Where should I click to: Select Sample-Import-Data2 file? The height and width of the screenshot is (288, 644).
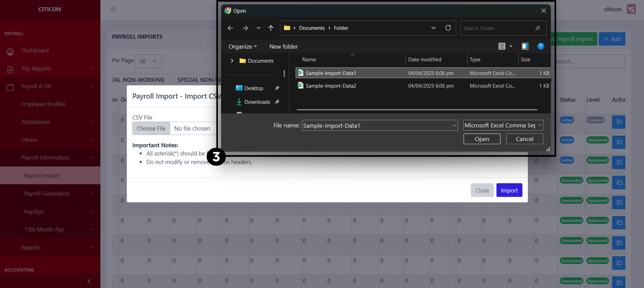[331, 86]
